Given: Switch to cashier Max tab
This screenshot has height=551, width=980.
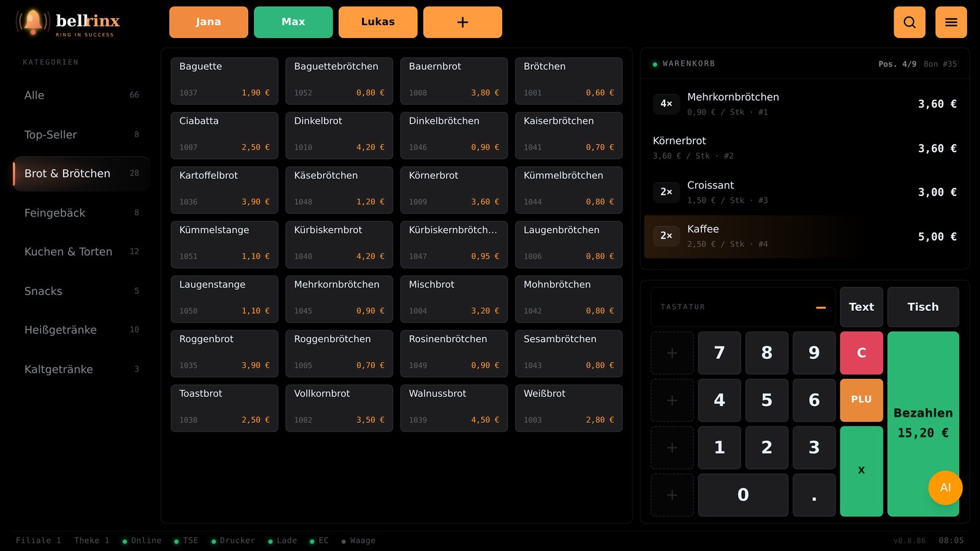Looking at the screenshot, I should (x=293, y=22).
